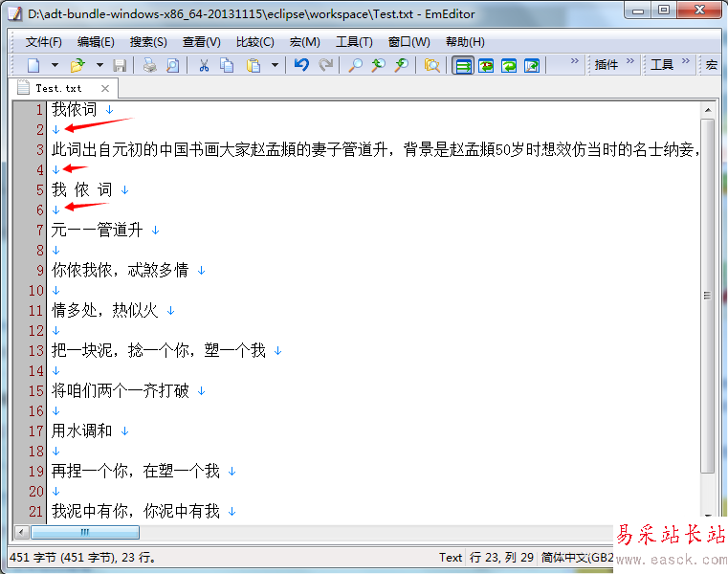Click the text 我泥中有你，你泥中有我
Image resolution: width=728 pixels, height=574 pixels.
(x=135, y=511)
